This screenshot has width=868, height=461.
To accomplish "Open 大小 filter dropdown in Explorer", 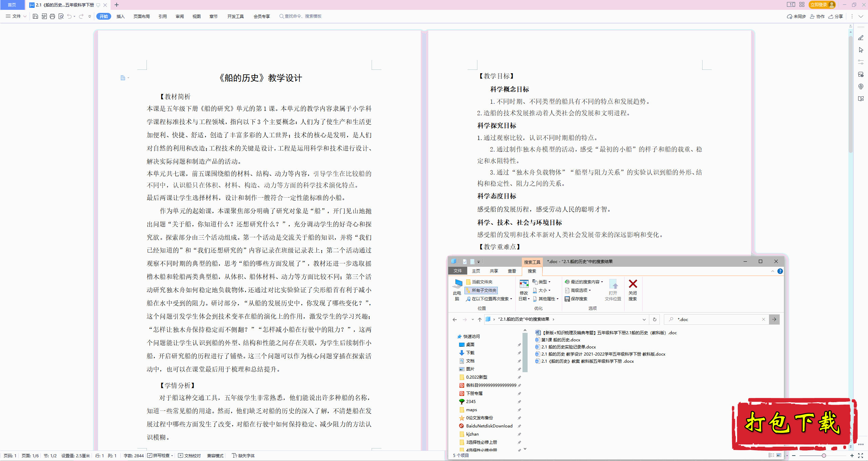I will [541, 290].
